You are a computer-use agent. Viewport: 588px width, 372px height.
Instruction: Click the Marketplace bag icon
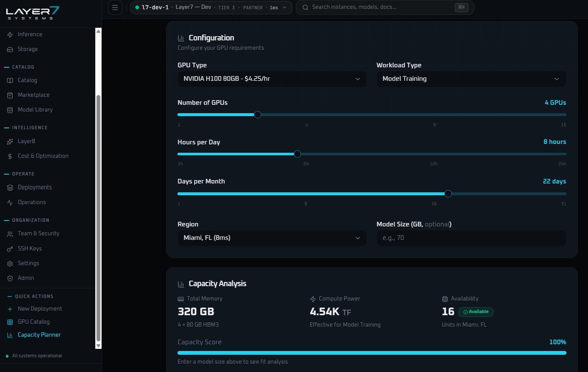tap(10, 95)
